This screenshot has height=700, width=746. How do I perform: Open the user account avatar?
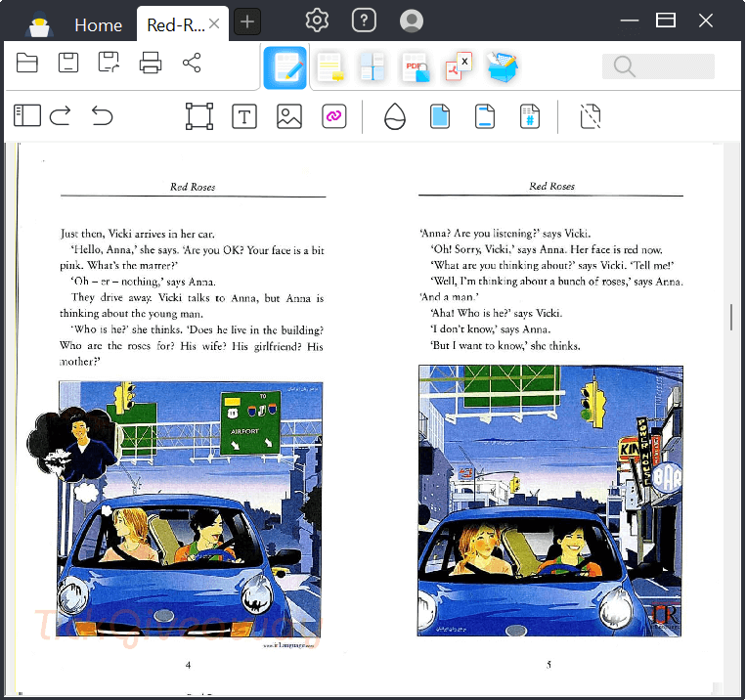coord(412,21)
